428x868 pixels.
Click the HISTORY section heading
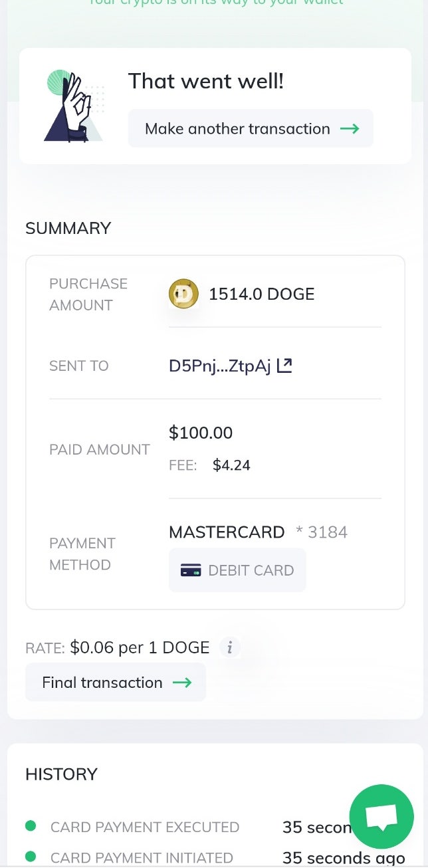click(x=61, y=774)
